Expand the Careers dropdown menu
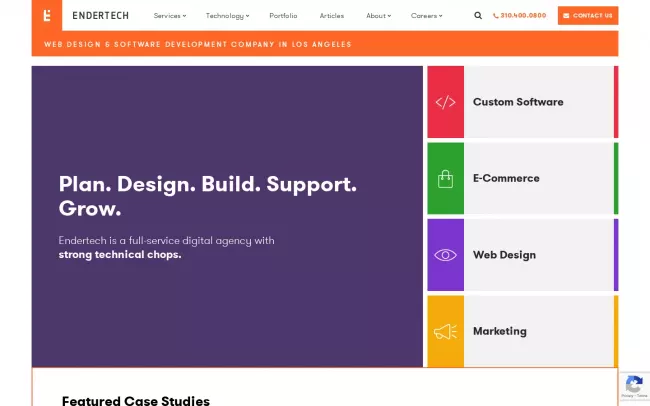The height and width of the screenshot is (406, 650). [426, 16]
